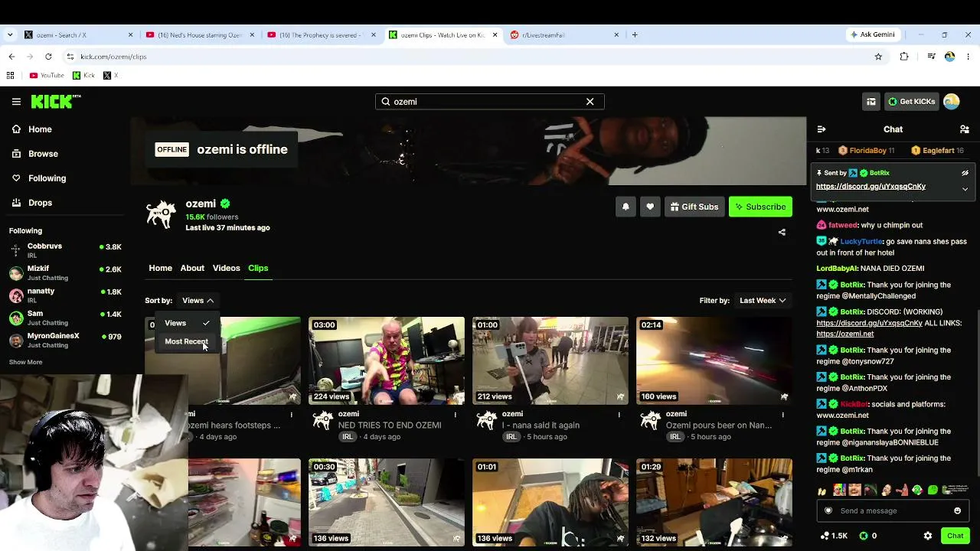The image size is (980, 551).
Task: Select Views sort option
Action: coord(187,323)
